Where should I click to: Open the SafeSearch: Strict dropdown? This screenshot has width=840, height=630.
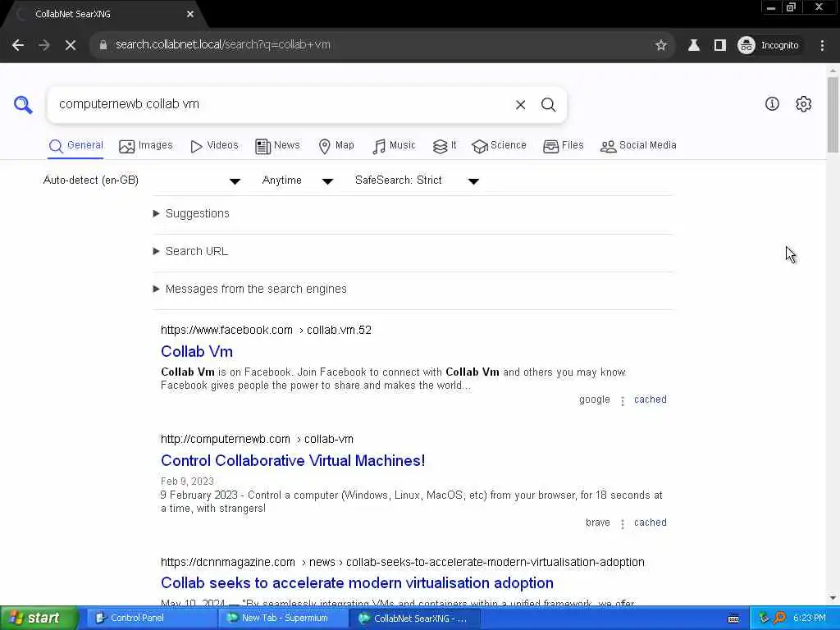417,180
